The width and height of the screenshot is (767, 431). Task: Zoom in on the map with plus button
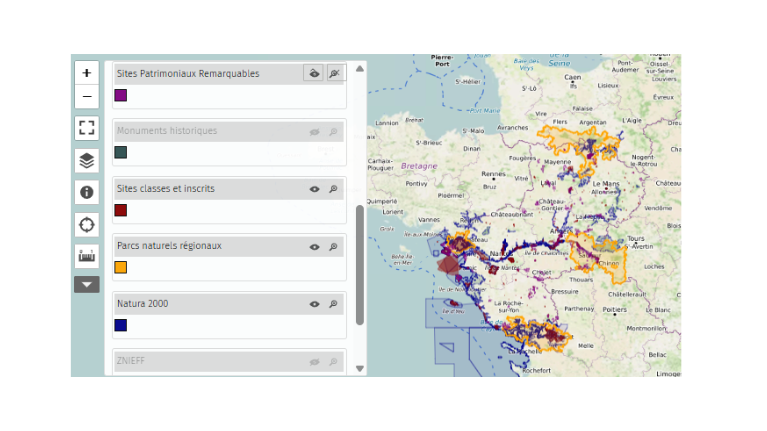click(x=87, y=73)
